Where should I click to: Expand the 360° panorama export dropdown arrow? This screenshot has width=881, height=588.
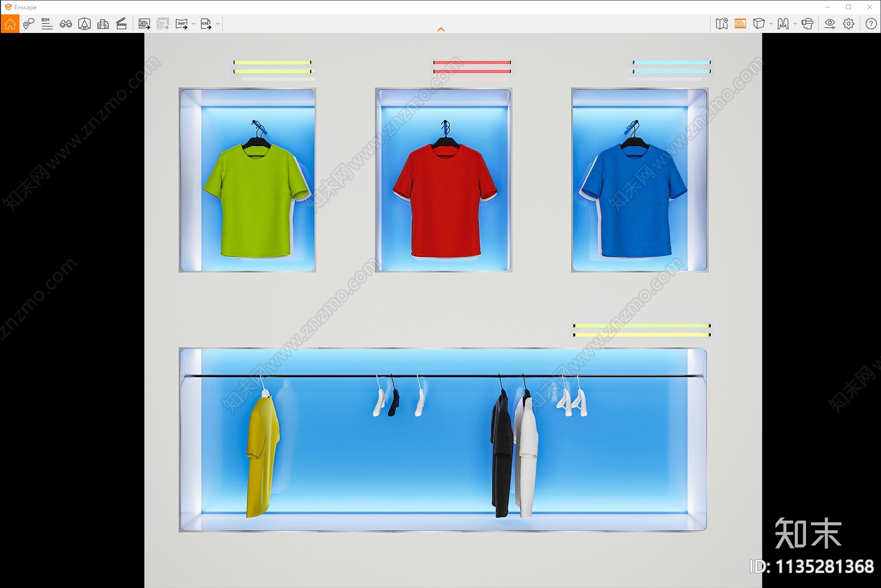click(194, 24)
